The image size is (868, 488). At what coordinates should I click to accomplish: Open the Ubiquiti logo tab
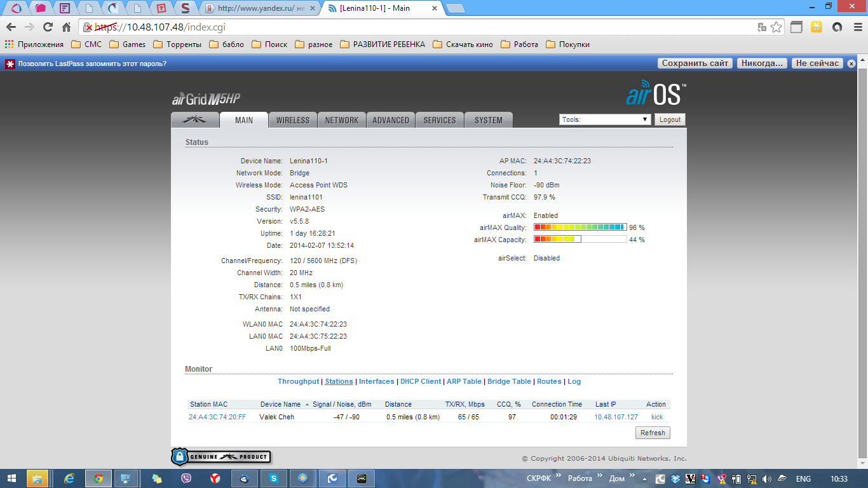click(194, 120)
